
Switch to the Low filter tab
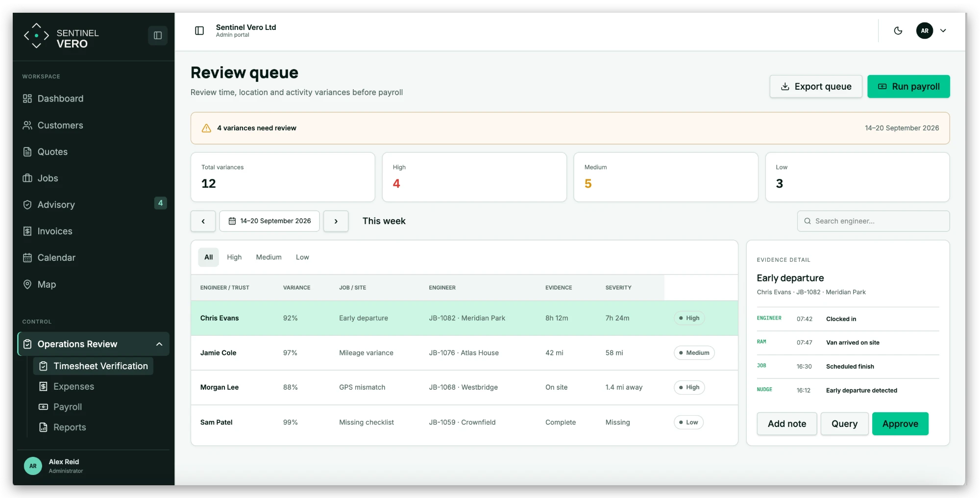[x=302, y=257]
